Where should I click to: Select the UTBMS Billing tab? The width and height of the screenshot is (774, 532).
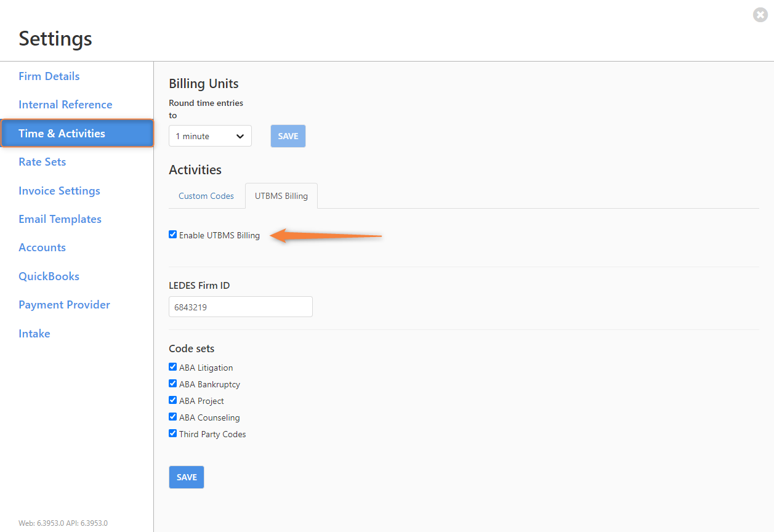(x=281, y=195)
